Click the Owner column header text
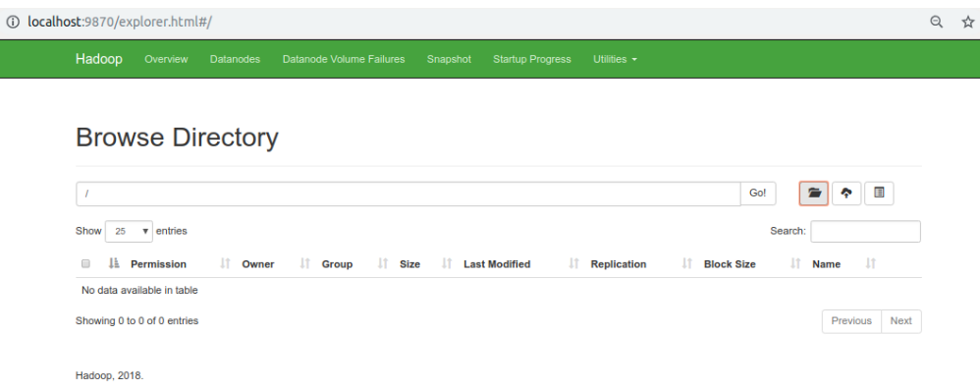The image size is (980, 391). 258,264
